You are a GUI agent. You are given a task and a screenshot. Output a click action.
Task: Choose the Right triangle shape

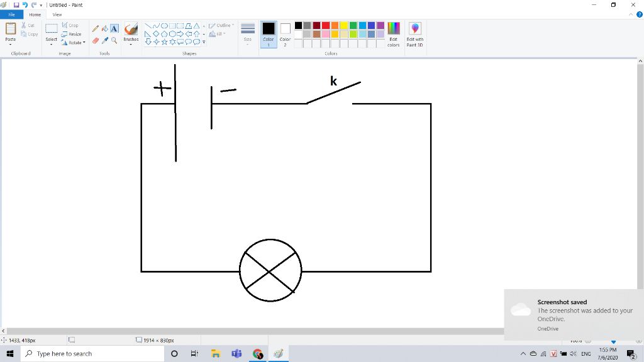(x=148, y=34)
